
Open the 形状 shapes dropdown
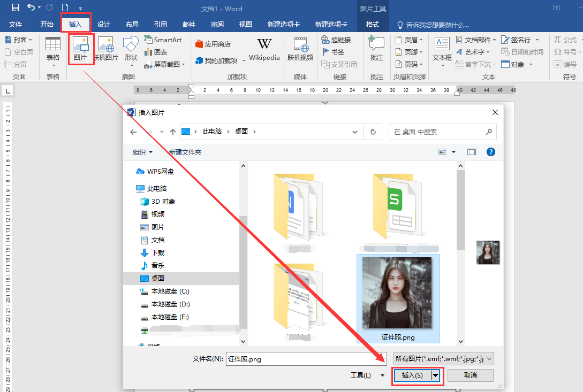(131, 50)
